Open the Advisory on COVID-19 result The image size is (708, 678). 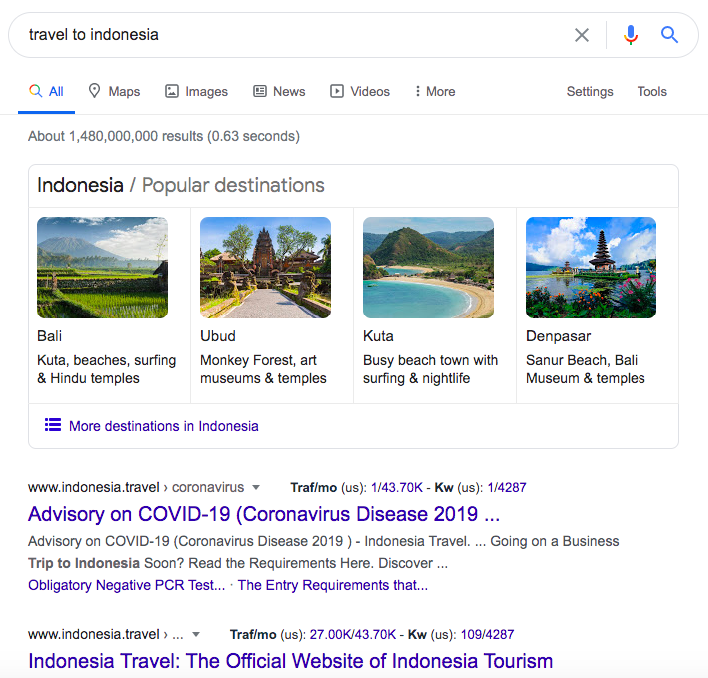(x=264, y=515)
